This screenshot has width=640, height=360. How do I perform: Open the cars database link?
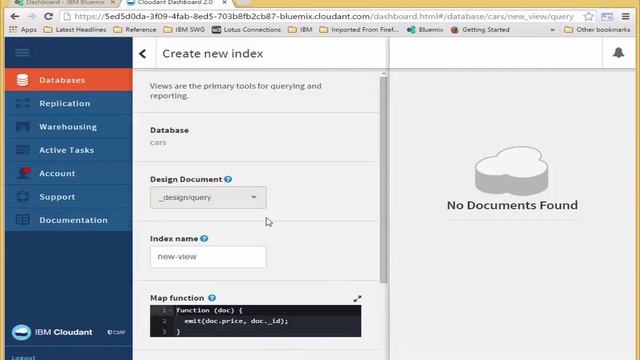(x=158, y=142)
